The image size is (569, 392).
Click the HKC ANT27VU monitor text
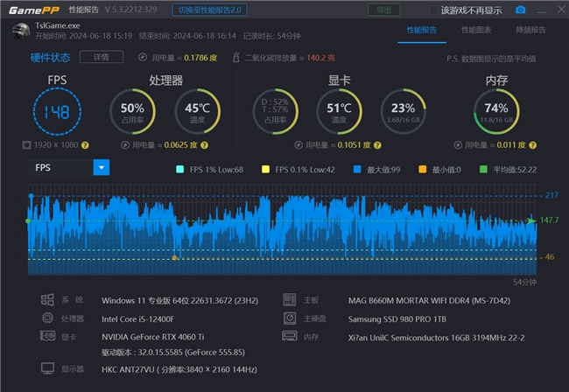tap(179, 369)
